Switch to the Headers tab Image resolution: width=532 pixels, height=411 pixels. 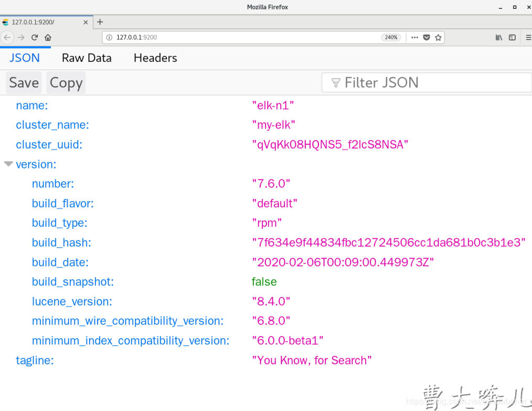coord(155,58)
